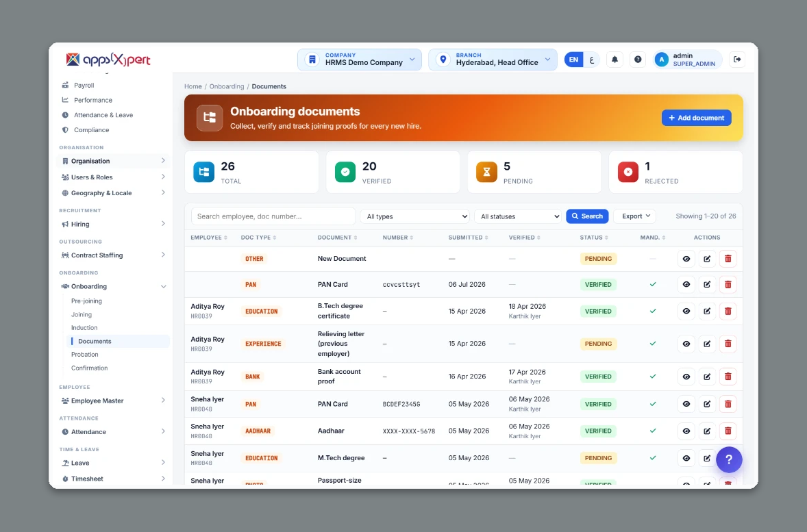Expand Users & Roles in sidebar
Image resolution: width=807 pixels, height=532 pixels.
[x=113, y=177]
